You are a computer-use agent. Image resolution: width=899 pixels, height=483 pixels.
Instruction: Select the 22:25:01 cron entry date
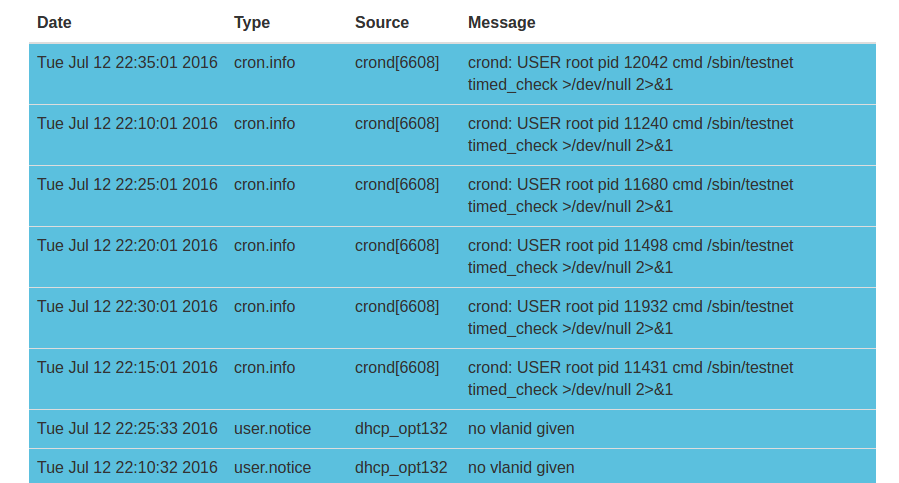[127, 185]
